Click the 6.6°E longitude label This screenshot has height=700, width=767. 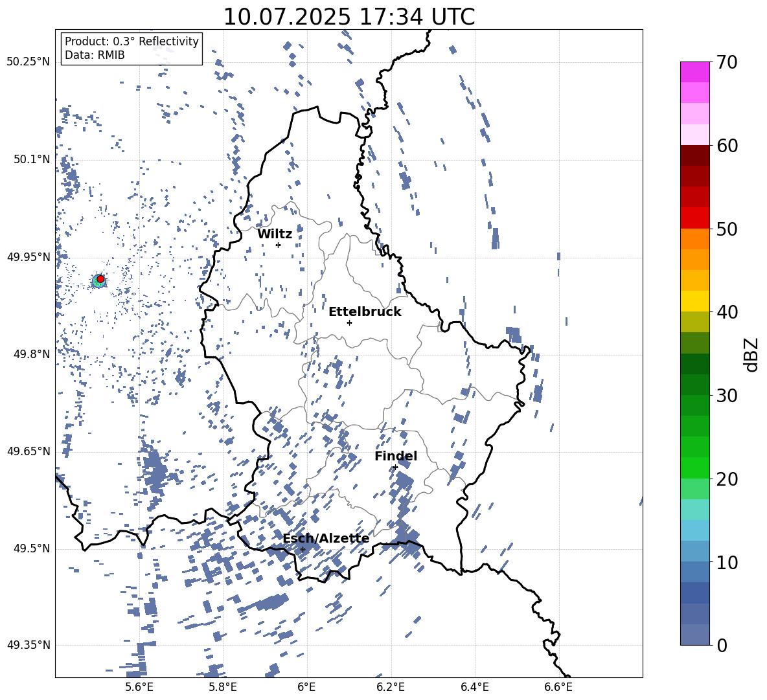pos(558,687)
